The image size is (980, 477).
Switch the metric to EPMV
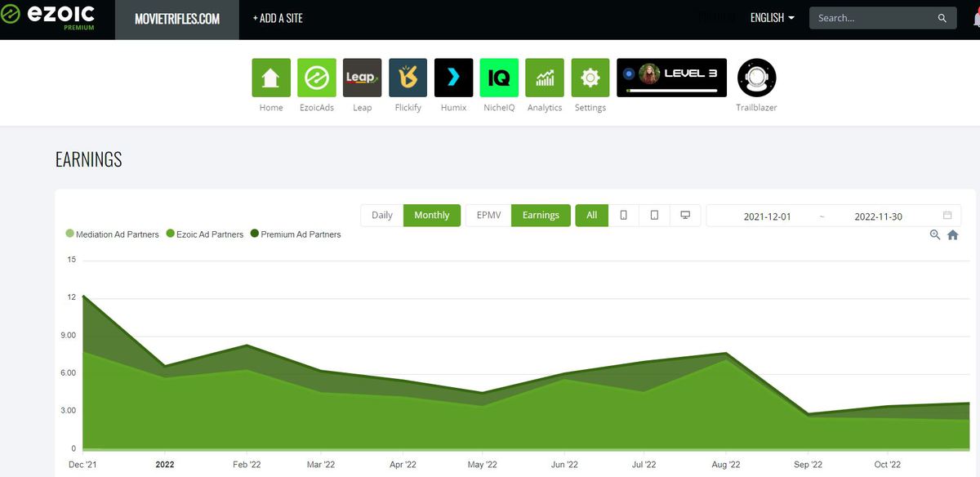click(x=488, y=216)
